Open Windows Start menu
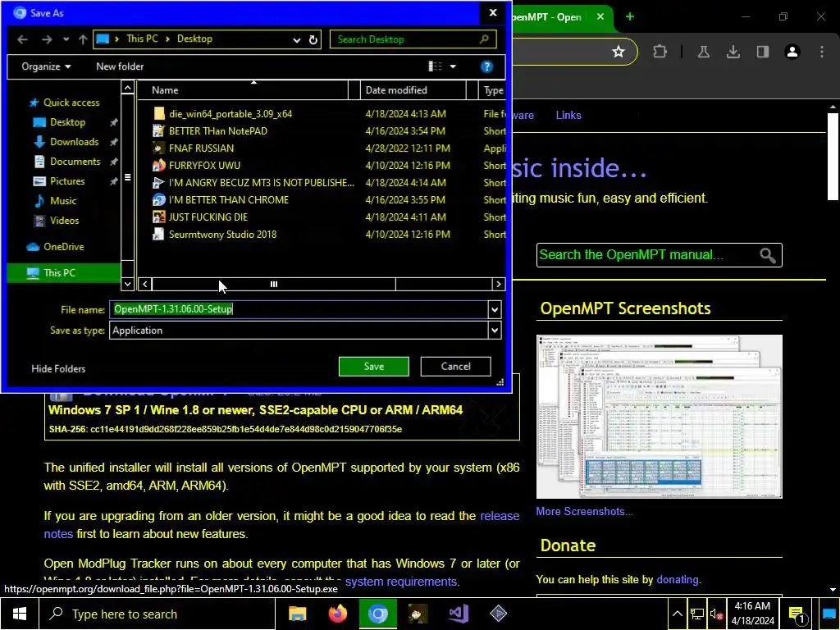This screenshot has height=630, width=840. [x=19, y=614]
